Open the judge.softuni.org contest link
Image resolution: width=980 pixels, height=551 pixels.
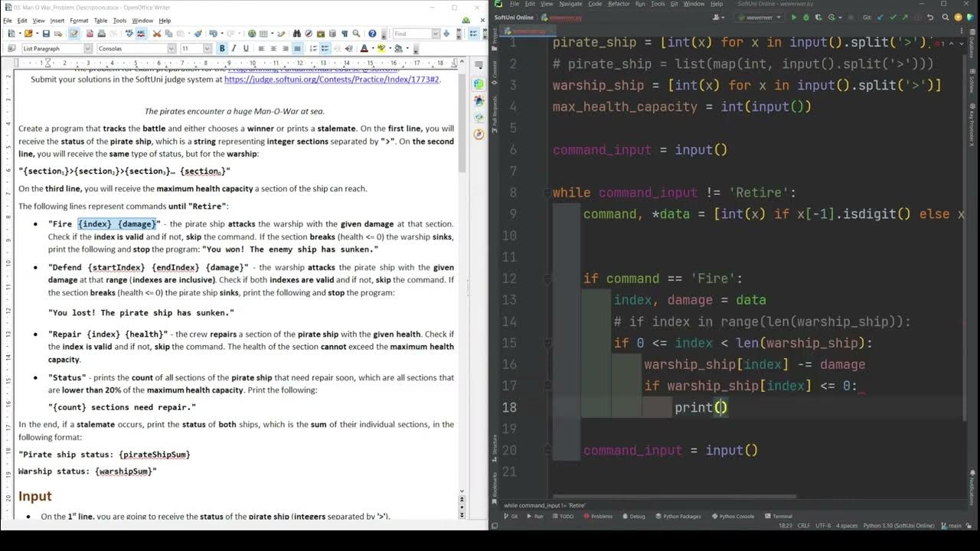(332, 79)
